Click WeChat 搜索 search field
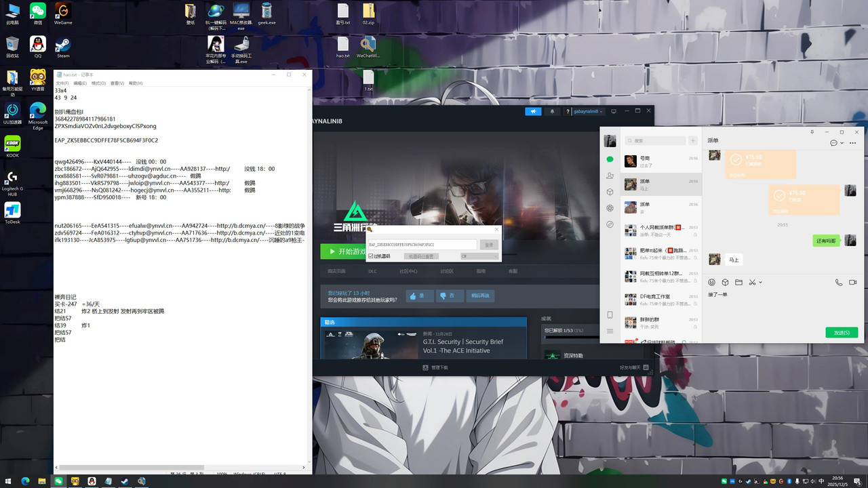868x488 pixels. click(655, 140)
